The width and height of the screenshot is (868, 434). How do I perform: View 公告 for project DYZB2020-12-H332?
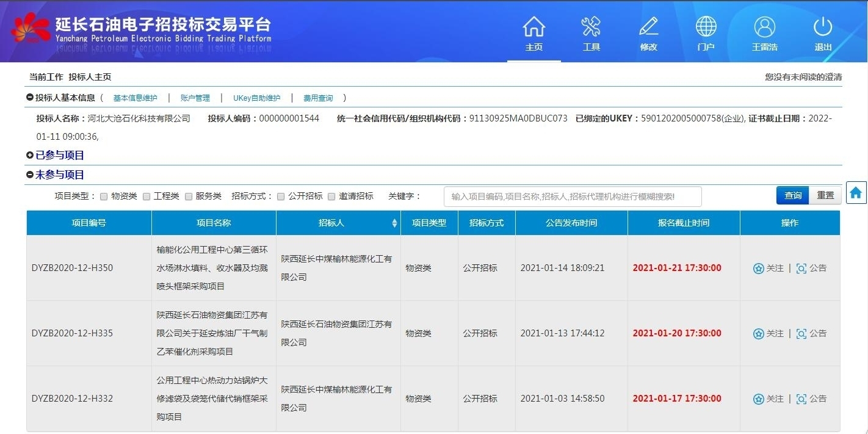pyautogui.click(x=811, y=399)
